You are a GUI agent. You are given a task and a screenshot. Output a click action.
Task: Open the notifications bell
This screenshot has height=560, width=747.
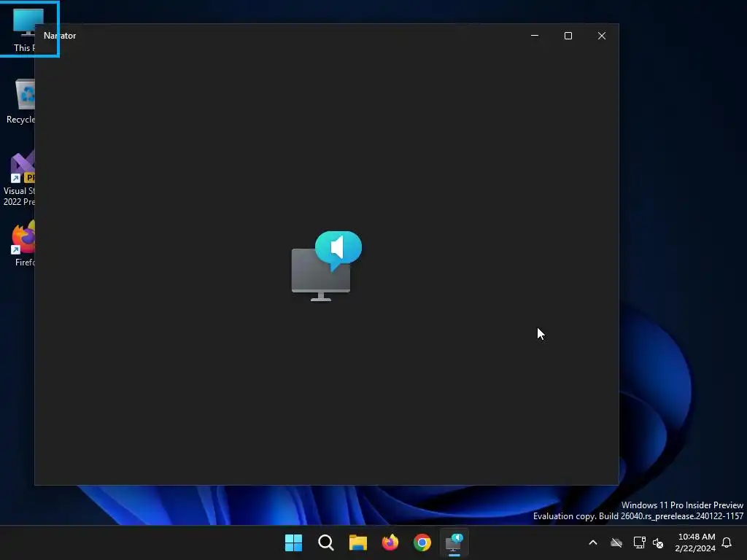coord(727,542)
